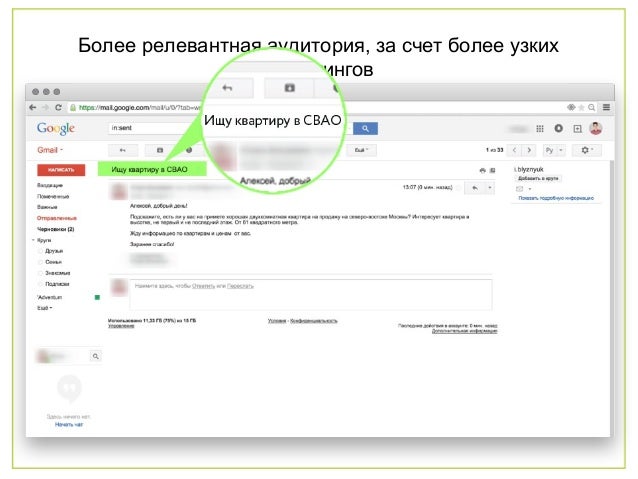Click the sender's avatar in the message header
This screenshot has width=638, height=479.
(119, 191)
